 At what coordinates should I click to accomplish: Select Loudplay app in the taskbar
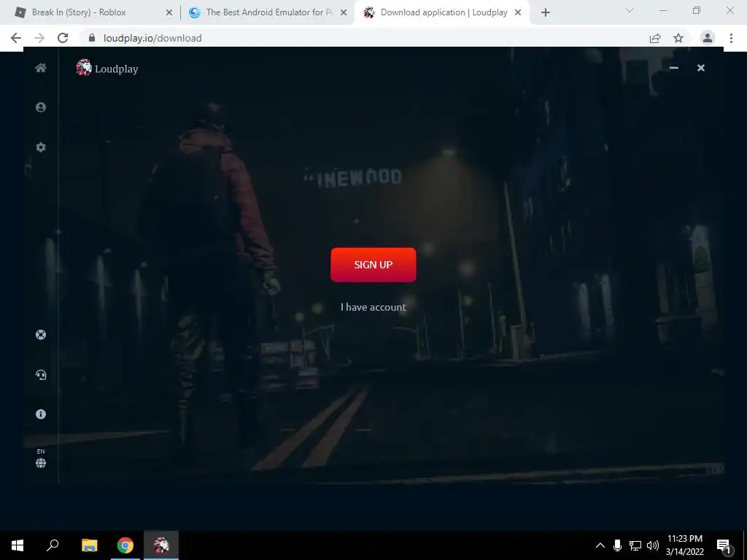pos(161,545)
